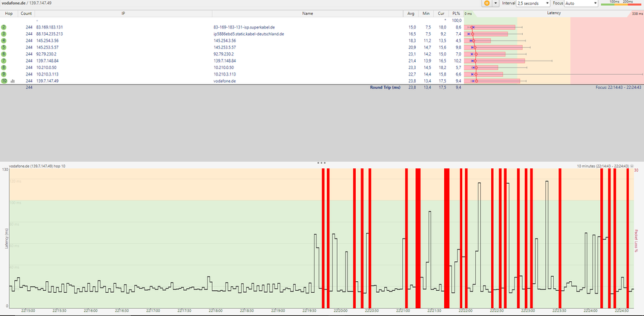644x316 pixels.
Task: Click the 338 ms latency scale maximum label
Action: pos(637,14)
